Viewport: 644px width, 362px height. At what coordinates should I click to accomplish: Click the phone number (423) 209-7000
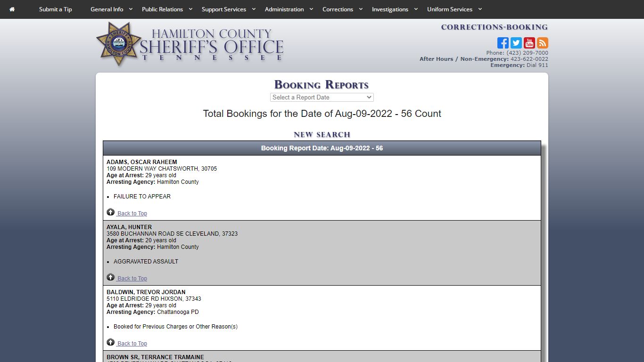click(527, 53)
